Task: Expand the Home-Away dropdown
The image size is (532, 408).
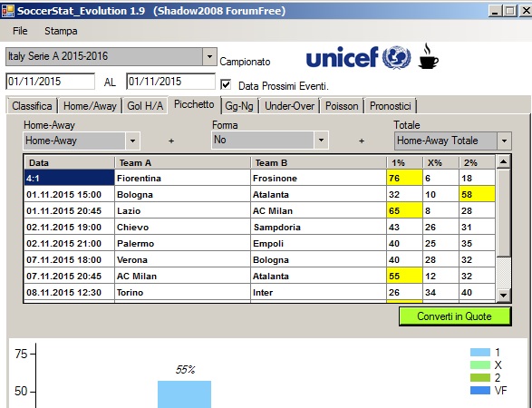Action: (x=132, y=141)
